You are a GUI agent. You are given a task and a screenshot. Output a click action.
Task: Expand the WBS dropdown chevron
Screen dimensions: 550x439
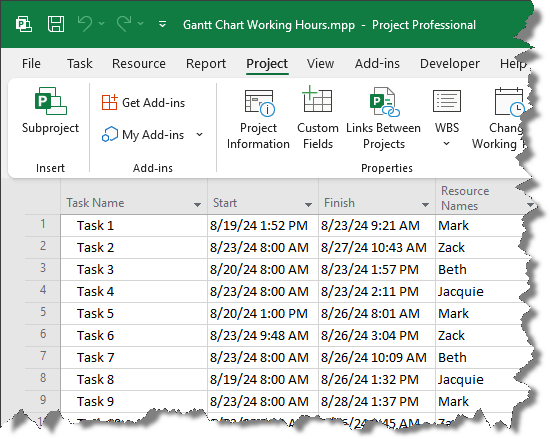447,143
